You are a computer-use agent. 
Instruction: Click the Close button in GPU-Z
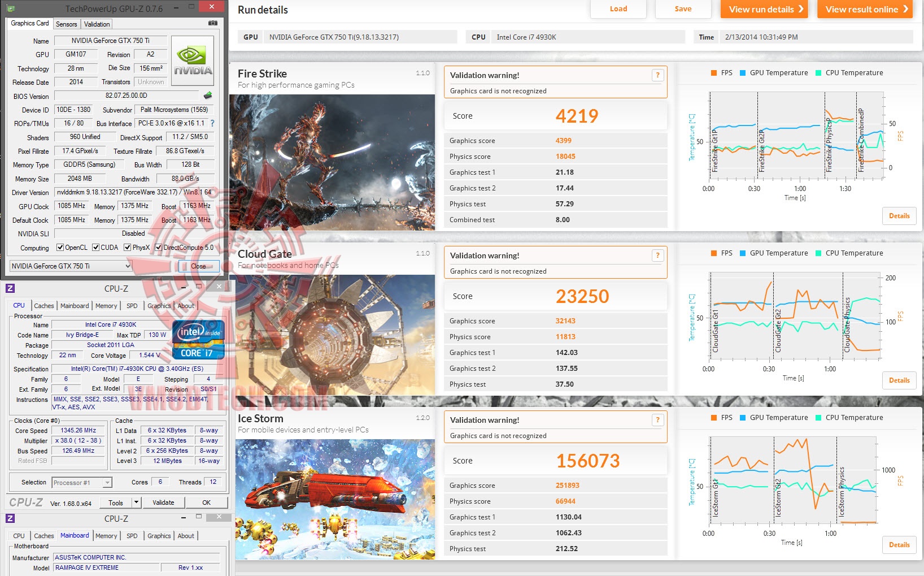[198, 266]
